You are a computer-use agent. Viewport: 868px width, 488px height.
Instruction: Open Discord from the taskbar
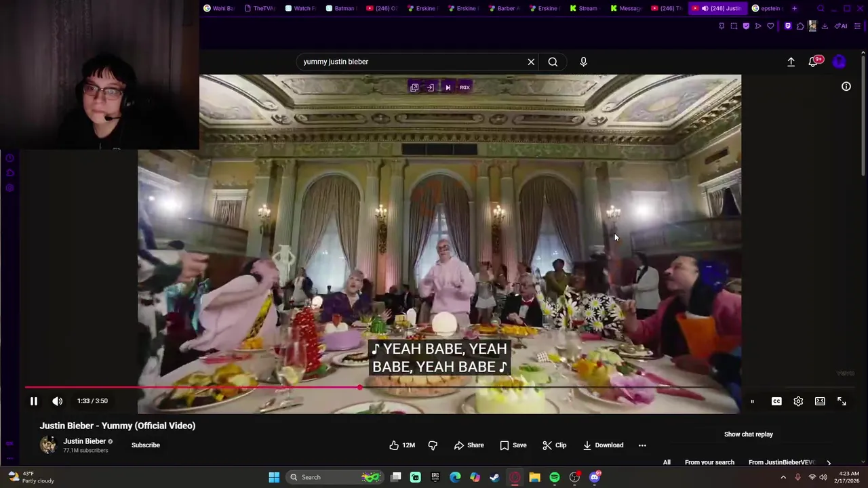point(595,477)
